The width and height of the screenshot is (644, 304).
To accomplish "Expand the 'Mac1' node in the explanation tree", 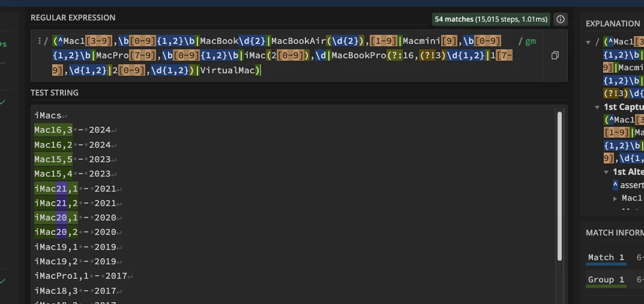I will tap(615, 198).
